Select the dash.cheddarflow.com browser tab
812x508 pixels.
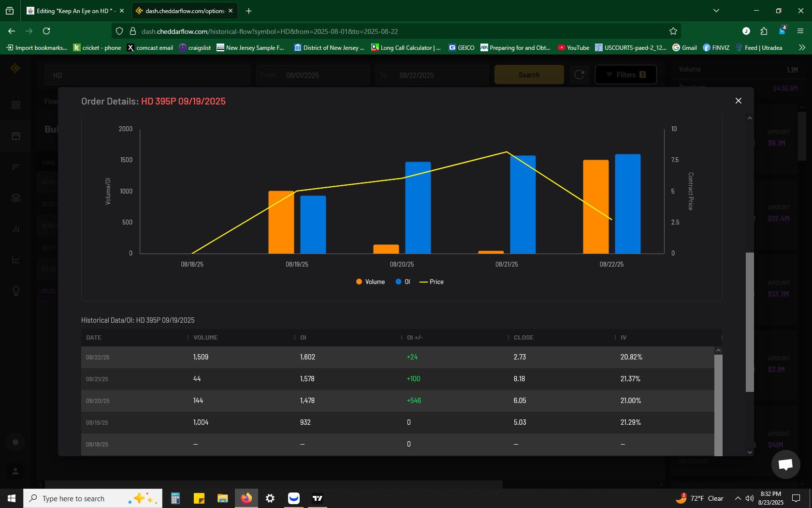pyautogui.click(x=184, y=11)
